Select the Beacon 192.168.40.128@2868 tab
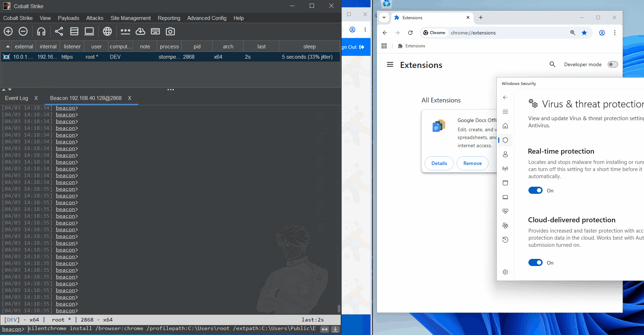644x335 pixels. click(x=86, y=98)
